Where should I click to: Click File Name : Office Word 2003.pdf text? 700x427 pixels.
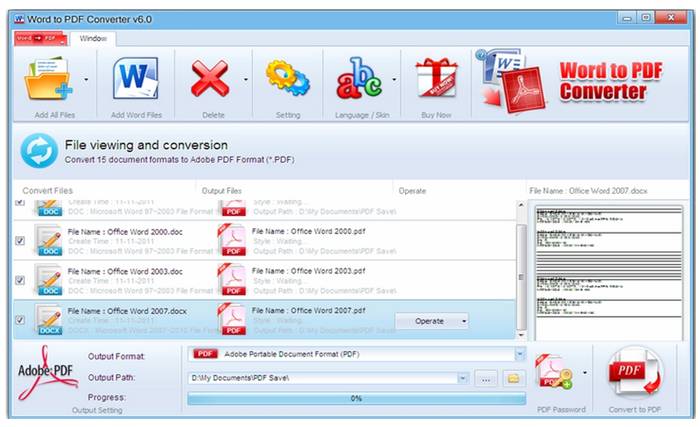[x=308, y=271]
